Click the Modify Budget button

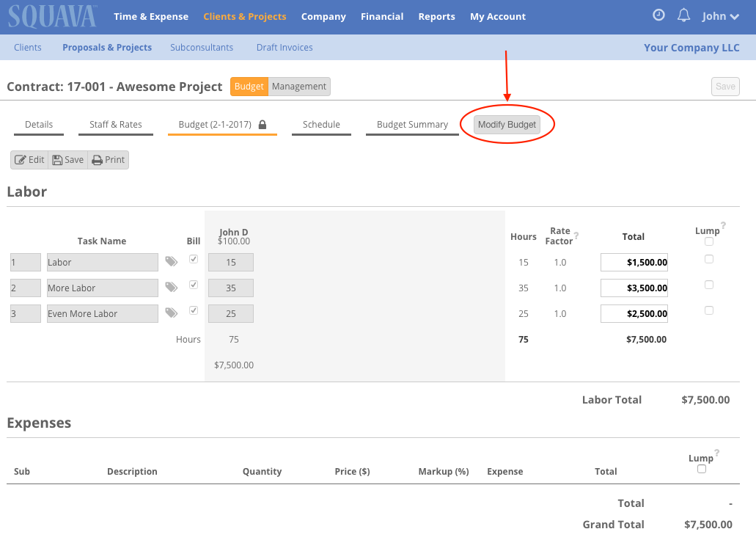click(507, 124)
